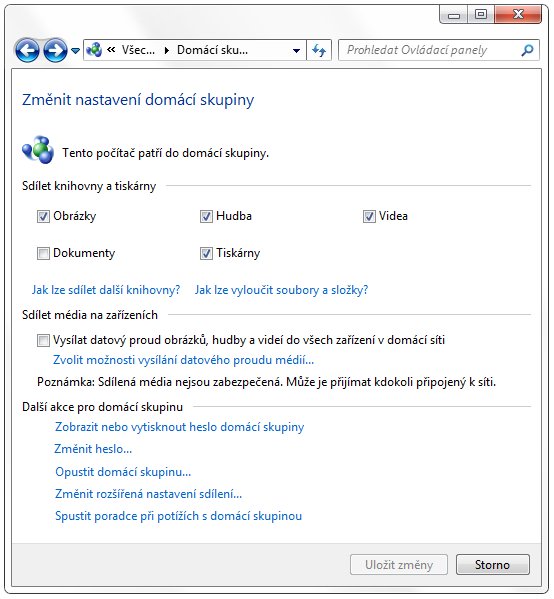
Task: Maximize the window
Action: (x=481, y=15)
